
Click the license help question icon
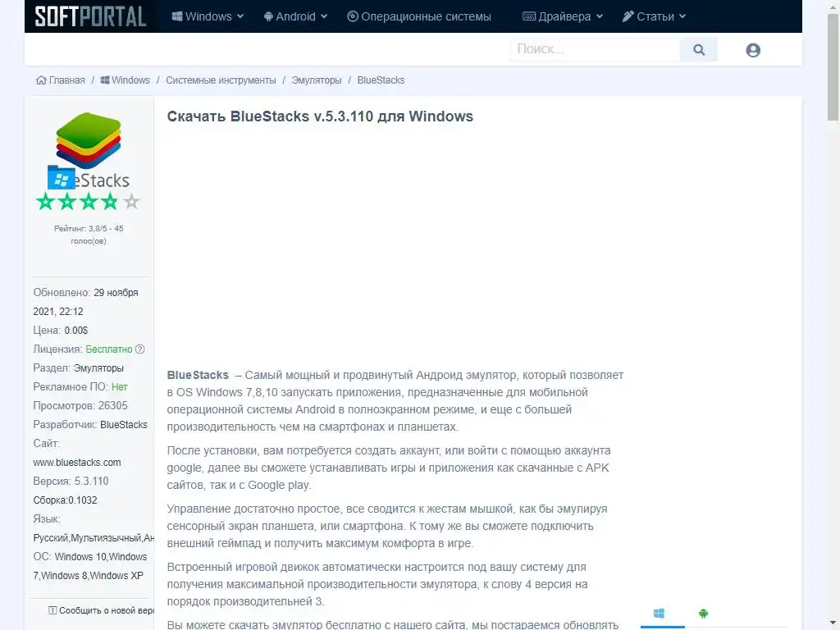(x=139, y=349)
